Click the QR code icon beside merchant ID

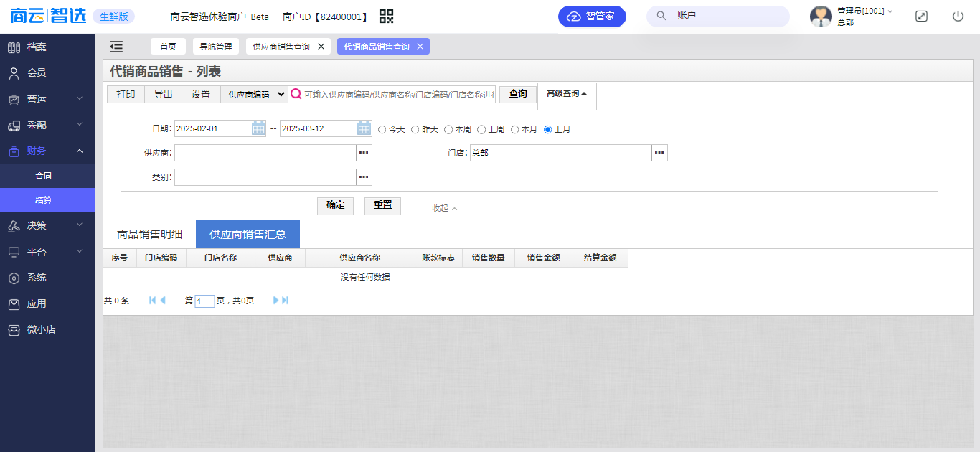(x=387, y=17)
